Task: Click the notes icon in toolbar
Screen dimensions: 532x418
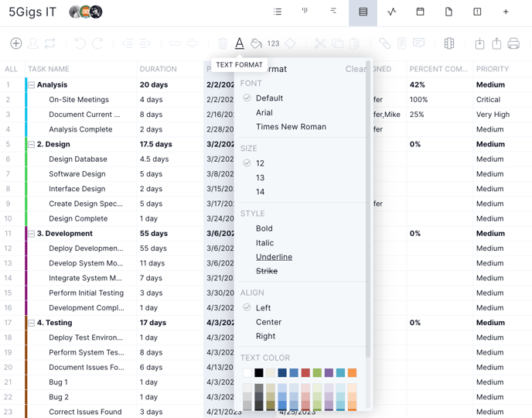Action: (x=402, y=43)
